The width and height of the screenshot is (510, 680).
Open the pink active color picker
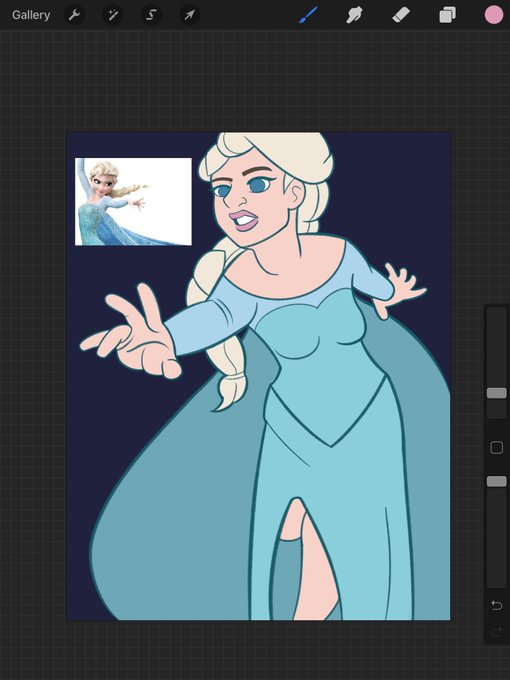[x=494, y=15]
